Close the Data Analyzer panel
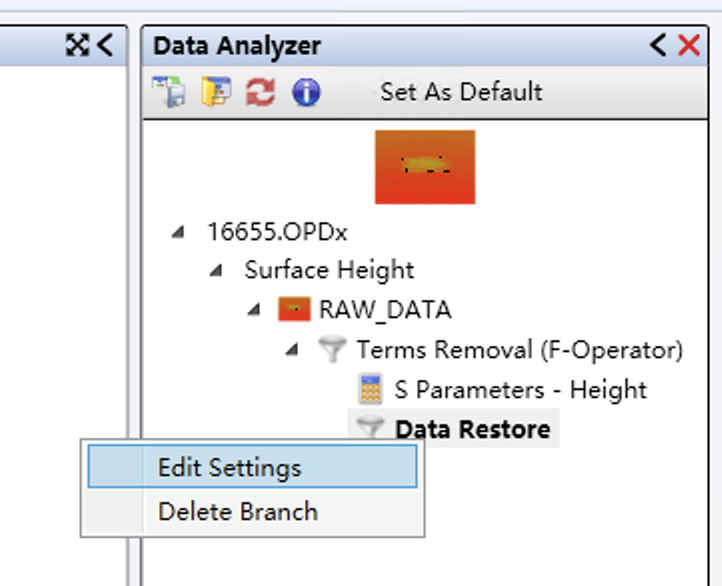The width and height of the screenshot is (722, 586). 689,45
